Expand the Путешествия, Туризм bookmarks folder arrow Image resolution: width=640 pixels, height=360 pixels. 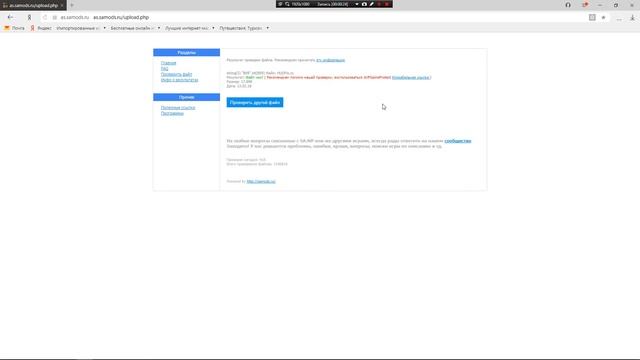[x=267, y=28]
